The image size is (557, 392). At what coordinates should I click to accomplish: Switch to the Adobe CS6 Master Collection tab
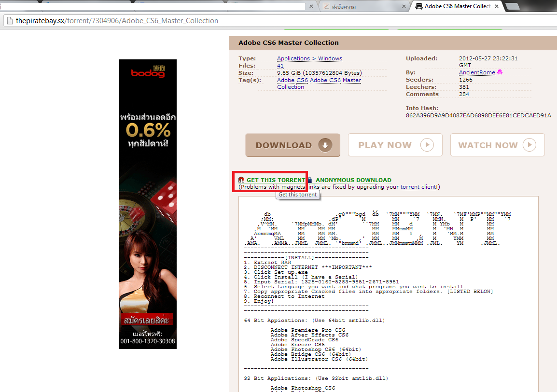coord(457,6)
